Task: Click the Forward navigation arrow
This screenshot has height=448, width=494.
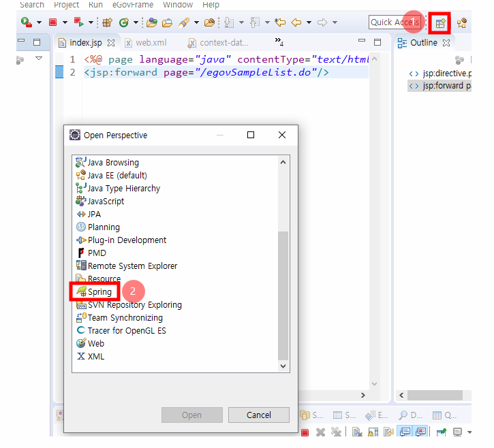Action: [x=322, y=22]
